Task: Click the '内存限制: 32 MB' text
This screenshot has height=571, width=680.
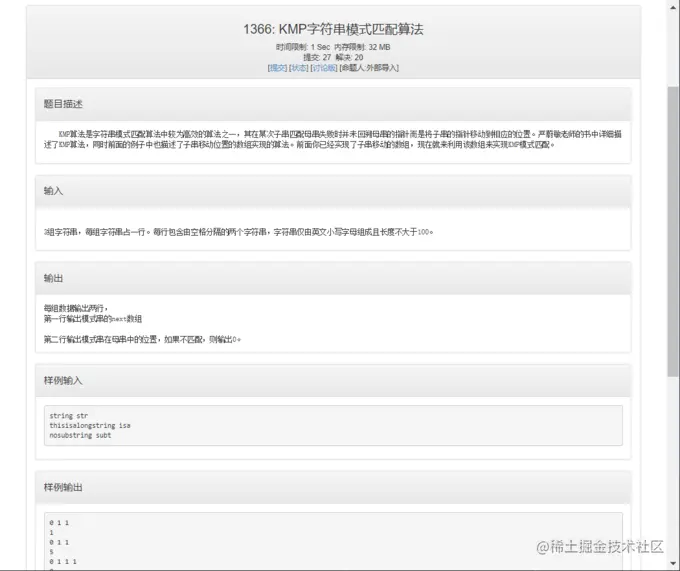Action: (x=362, y=47)
